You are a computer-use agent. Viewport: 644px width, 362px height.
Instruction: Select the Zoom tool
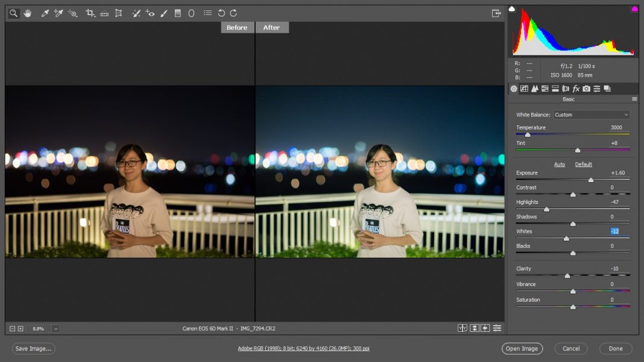(13, 13)
